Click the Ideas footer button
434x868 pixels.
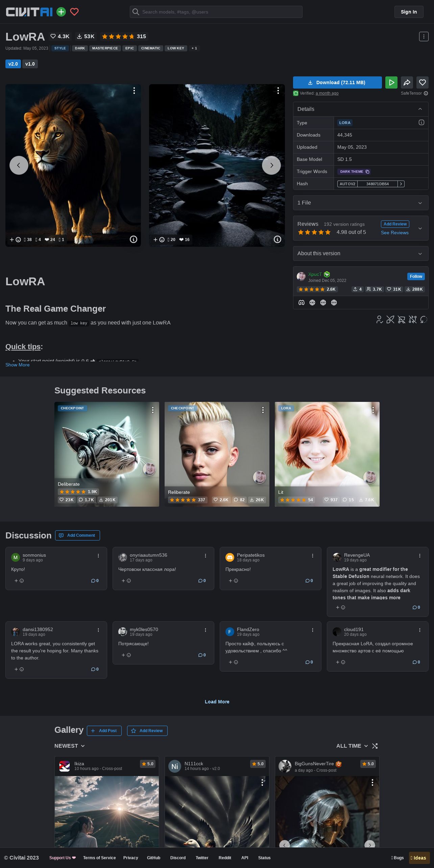419,858
